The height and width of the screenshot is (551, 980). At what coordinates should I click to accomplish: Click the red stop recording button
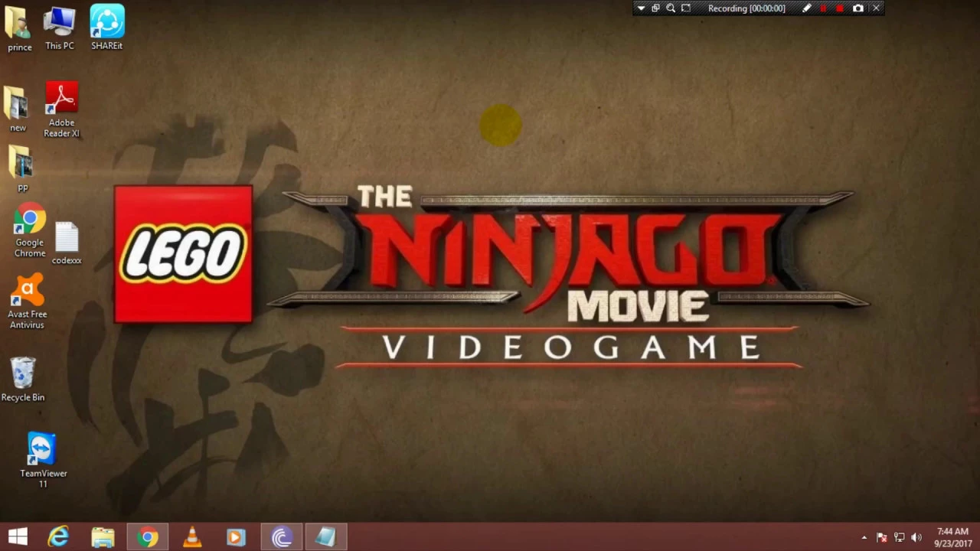pyautogui.click(x=840, y=8)
